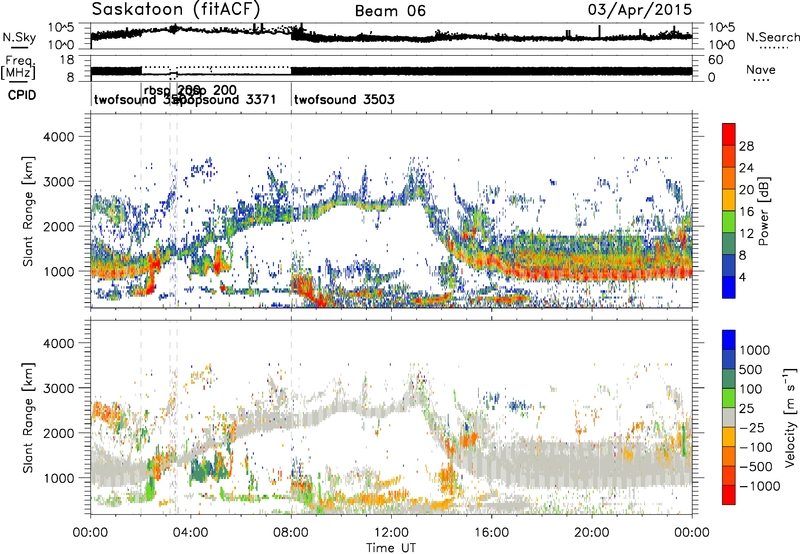Click "twofsound 3503" label starting at 08:00

click(x=344, y=99)
